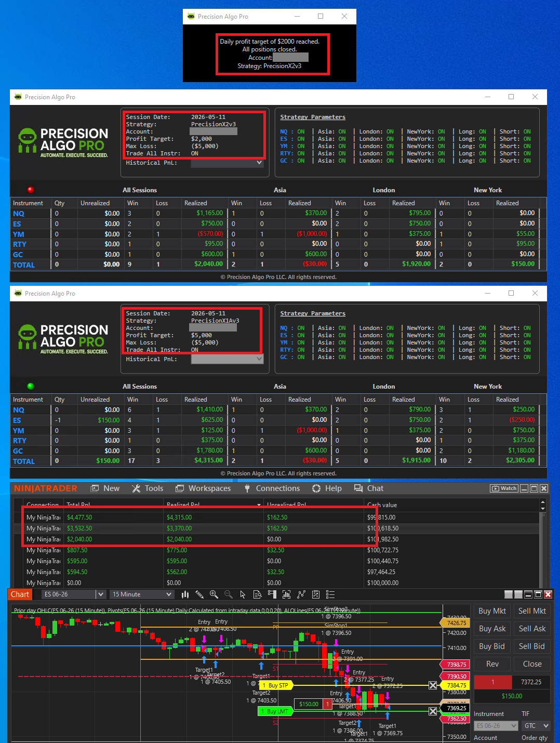
Task: Click the app icon in the notification popup title bar
Action: pos(191,16)
